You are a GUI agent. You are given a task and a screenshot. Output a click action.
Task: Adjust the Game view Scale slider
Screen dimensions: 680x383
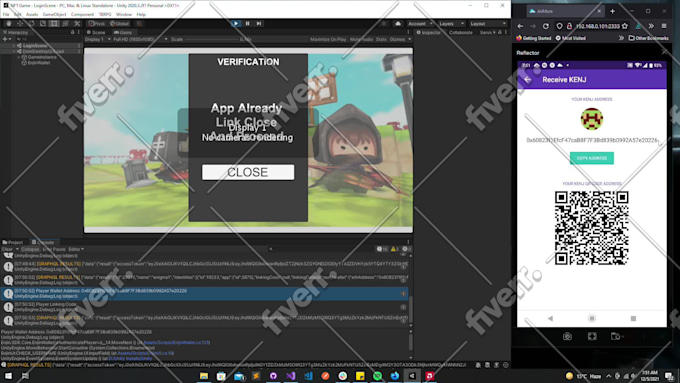pos(212,39)
